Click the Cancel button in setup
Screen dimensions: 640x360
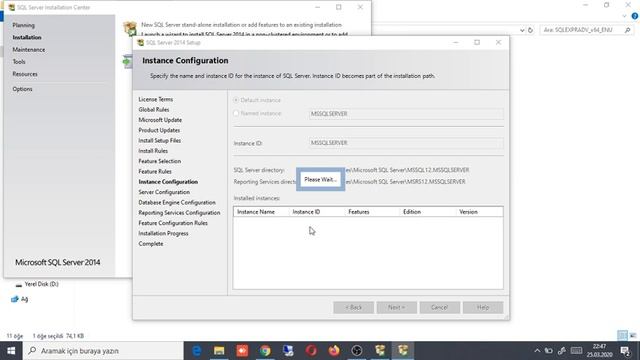(440, 307)
